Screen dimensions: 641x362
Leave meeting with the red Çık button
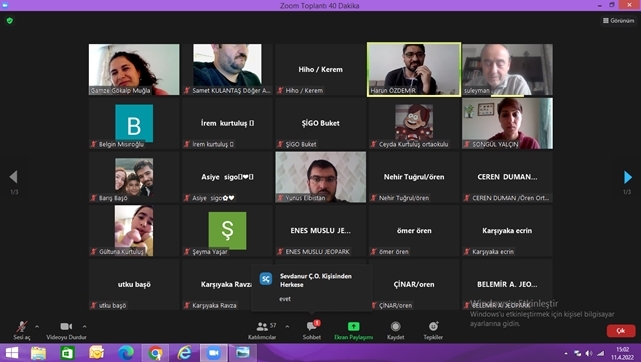(x=621, y=331)
